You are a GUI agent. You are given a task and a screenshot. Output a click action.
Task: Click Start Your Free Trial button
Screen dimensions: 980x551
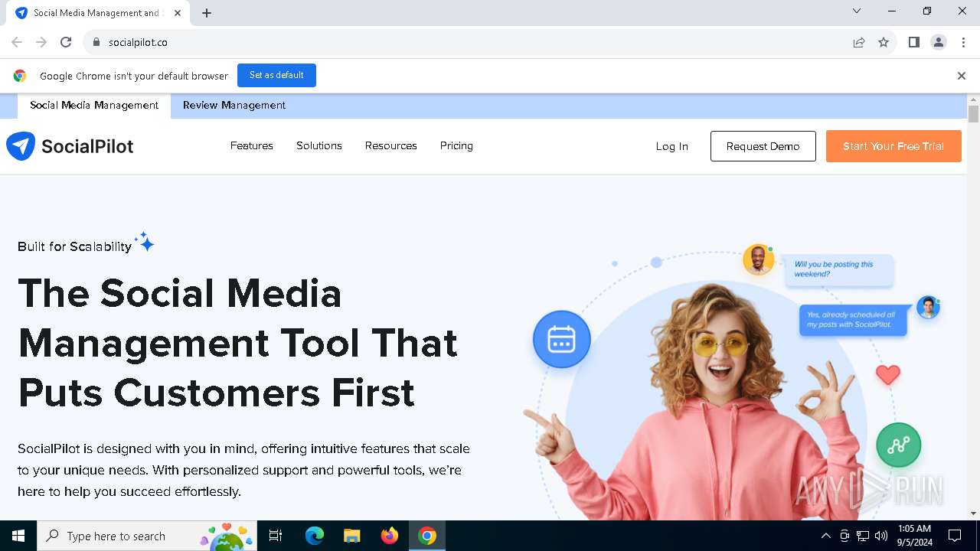pos(893,146)
